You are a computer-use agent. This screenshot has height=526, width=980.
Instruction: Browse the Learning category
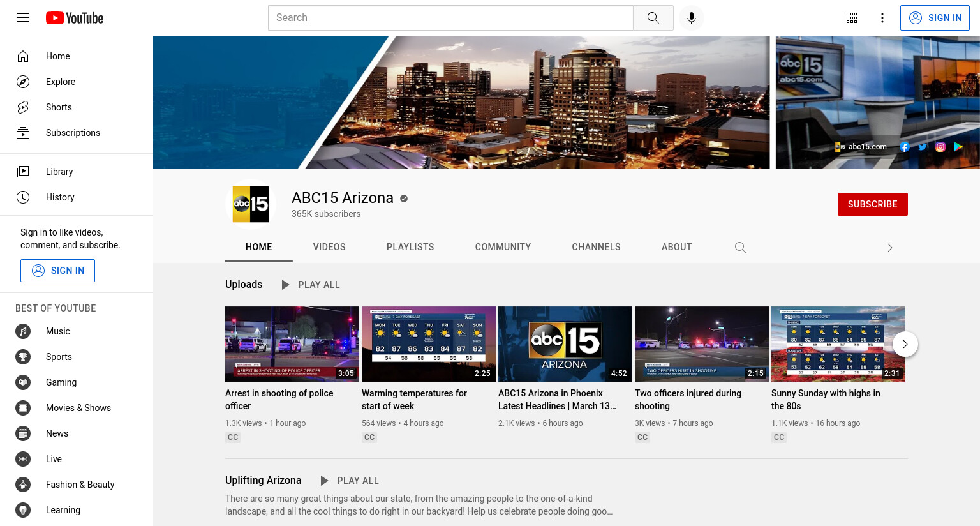(x=77, y=510)
